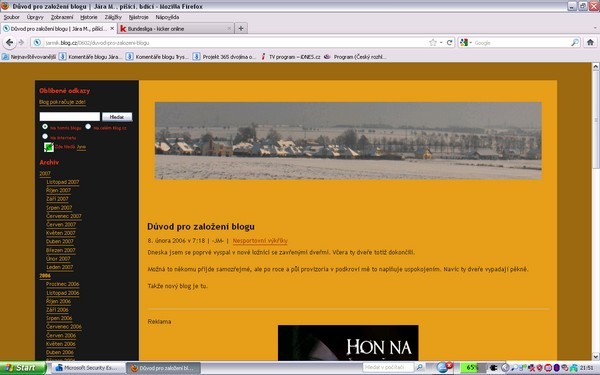The image size is (600, 375).
Task: Click the tray expand round arrow
Action: pyautogui.click(x=505, y=368)
